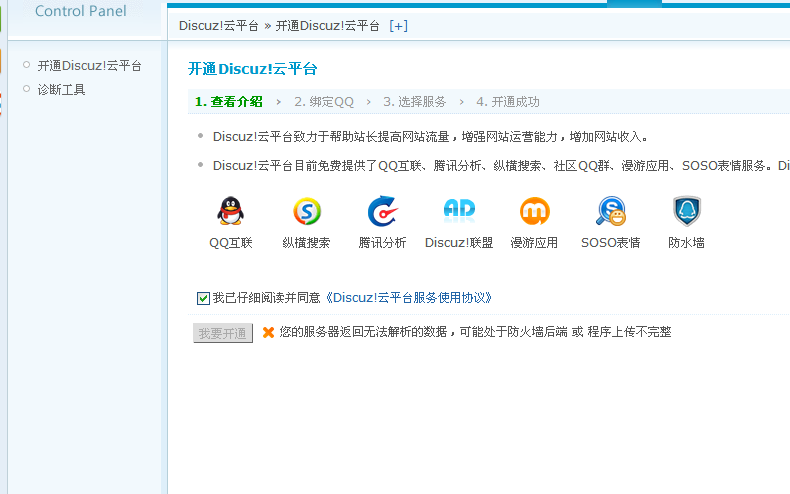The height and width of the screenshot is (494, 790).
Task: Click the QQ互联 penguin icon
Action: coord(231,211)
